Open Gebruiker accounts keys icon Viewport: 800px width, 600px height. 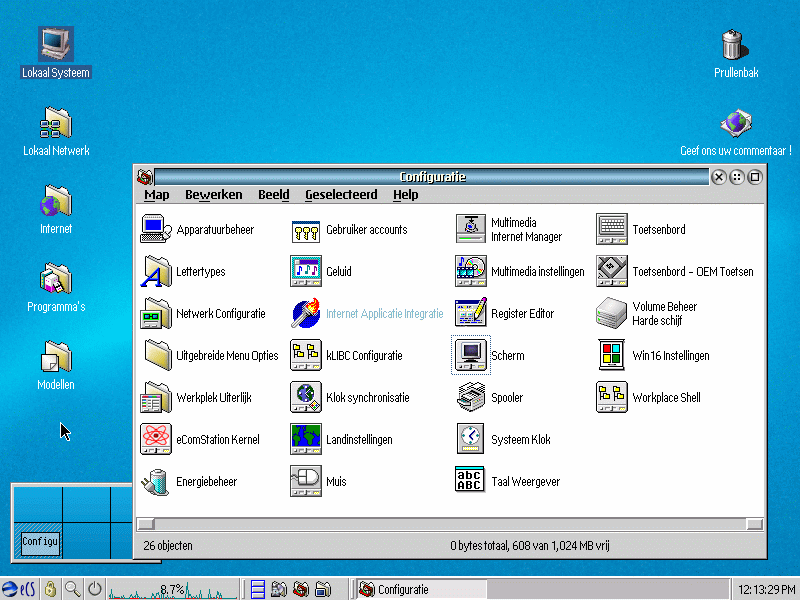pyautogui.click(x=306, y=230)
